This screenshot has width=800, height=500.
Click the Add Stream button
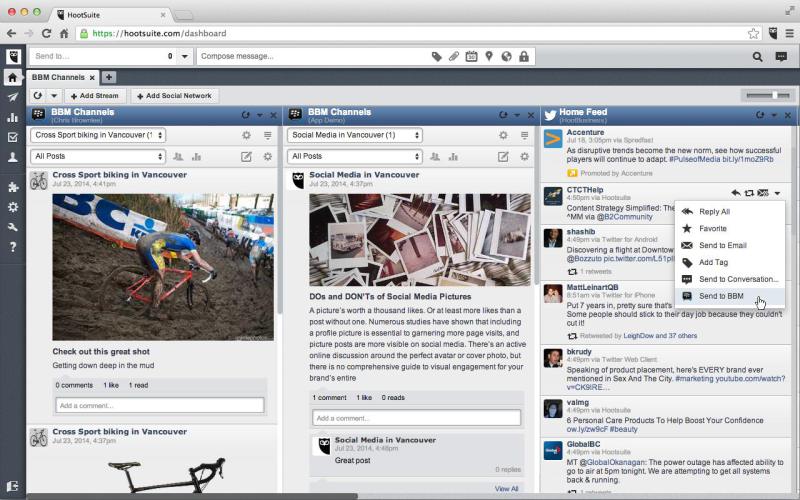(93, 96)
